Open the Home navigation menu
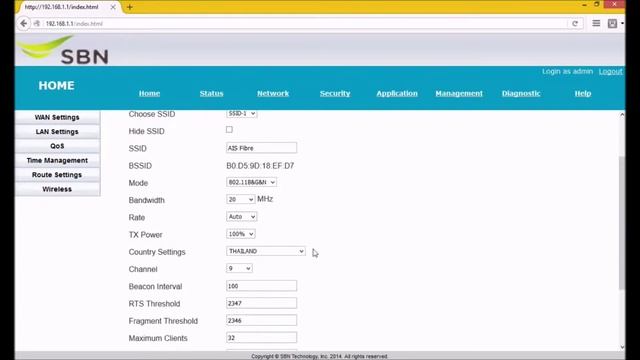The height and width of the screenshot is (360, 640). click(149, 93)
